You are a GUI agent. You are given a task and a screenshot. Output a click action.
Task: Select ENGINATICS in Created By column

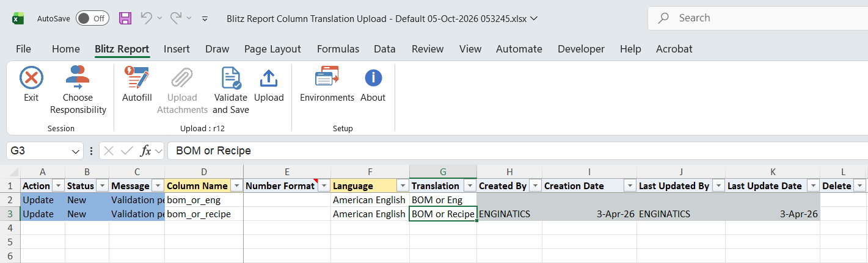(509, 214)
